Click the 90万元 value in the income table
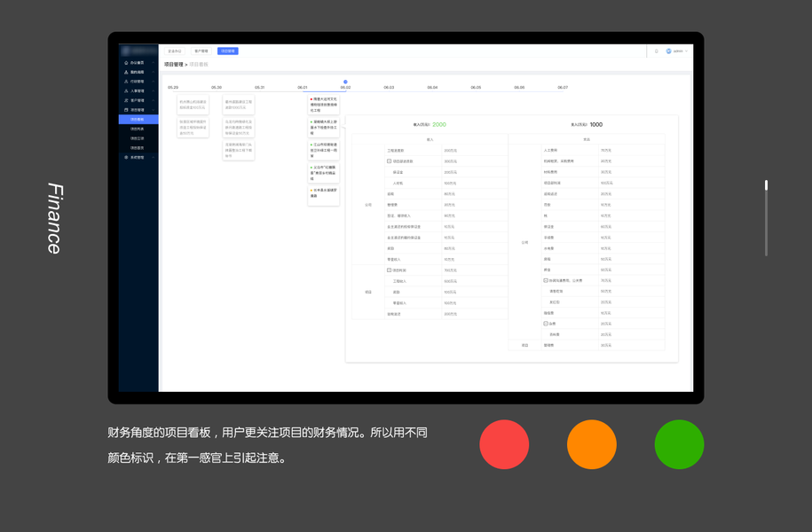Viewport: 812px width, 532px height. pyautogui.click(x=450, y=215)
